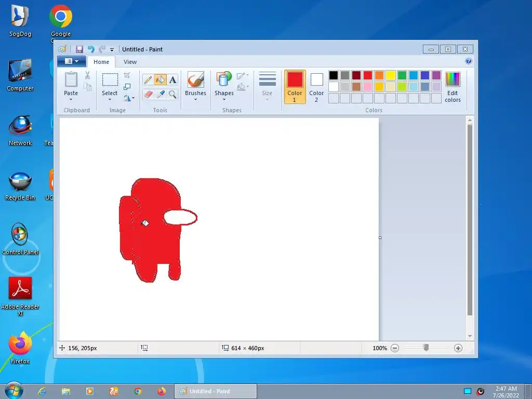Click the zoom slider handle
The width and height of the screenshot is (532, 399).
point(426,348)
